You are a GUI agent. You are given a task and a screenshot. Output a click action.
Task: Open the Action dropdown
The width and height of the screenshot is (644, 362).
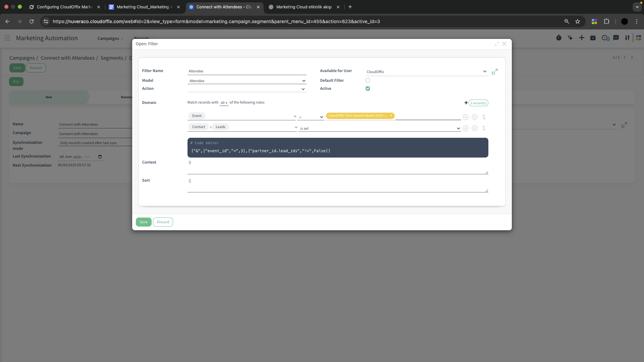click(x=247, y=89)
